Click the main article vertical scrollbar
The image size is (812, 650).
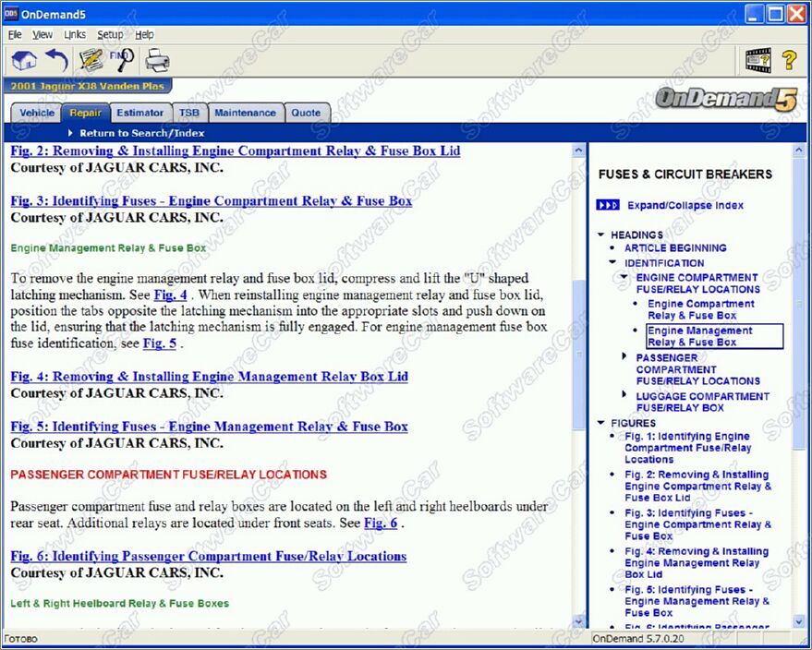click(579, 369)
